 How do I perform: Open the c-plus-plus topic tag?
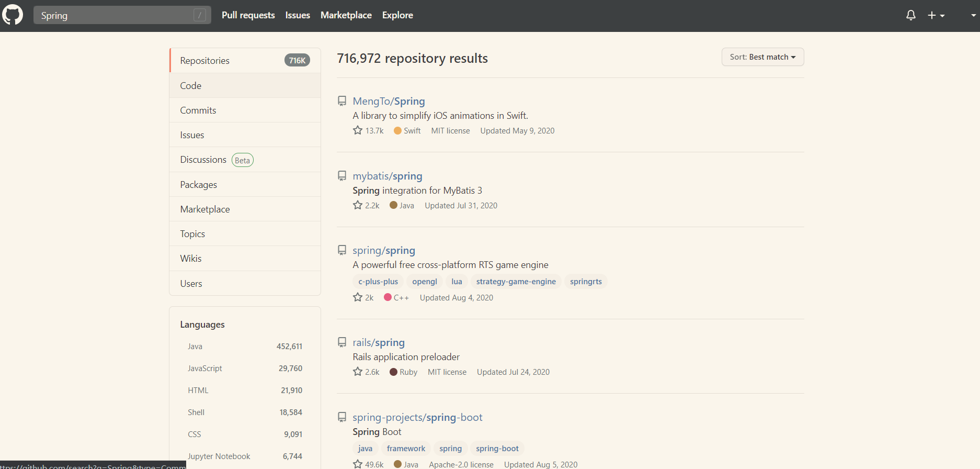378,282
